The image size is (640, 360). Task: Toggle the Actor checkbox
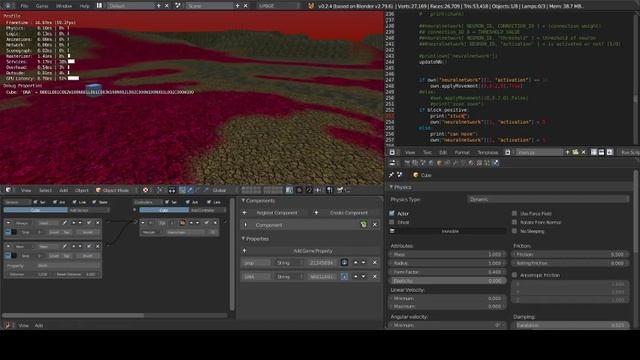392,213
